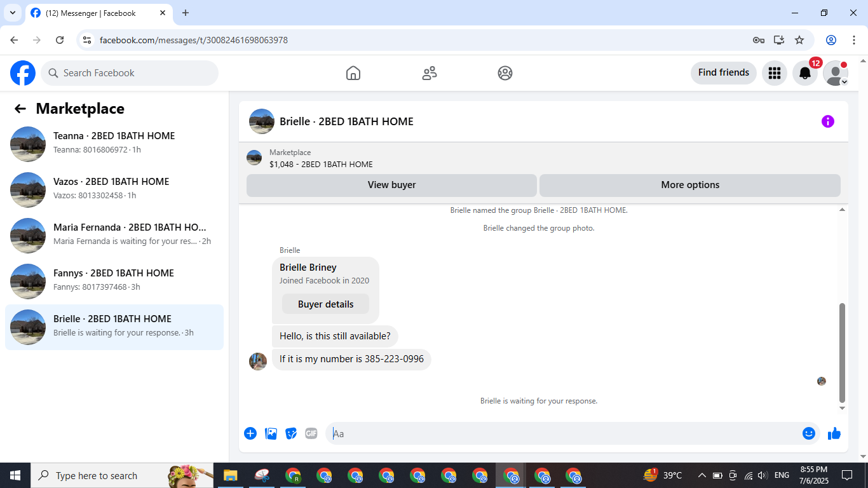Open the Windows Start menu
The image size is (868, 488).
tap(15, 475)
